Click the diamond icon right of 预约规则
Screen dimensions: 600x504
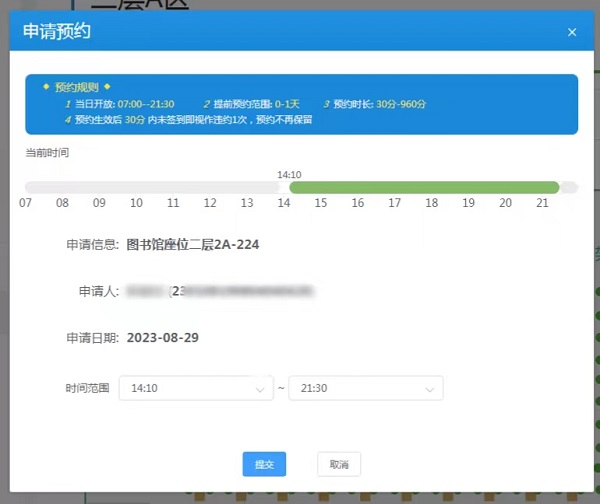pyautogui.click(x=107, y=87)
